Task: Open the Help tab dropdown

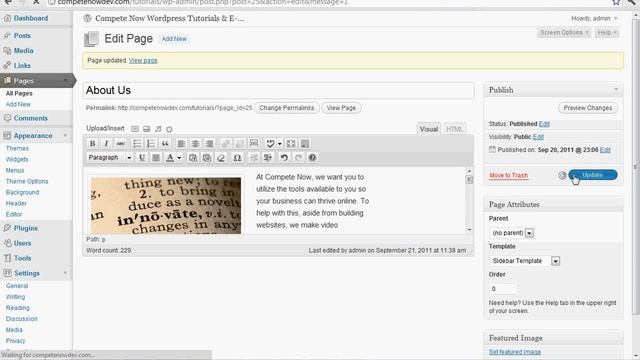Action: [x=607, y=32]
